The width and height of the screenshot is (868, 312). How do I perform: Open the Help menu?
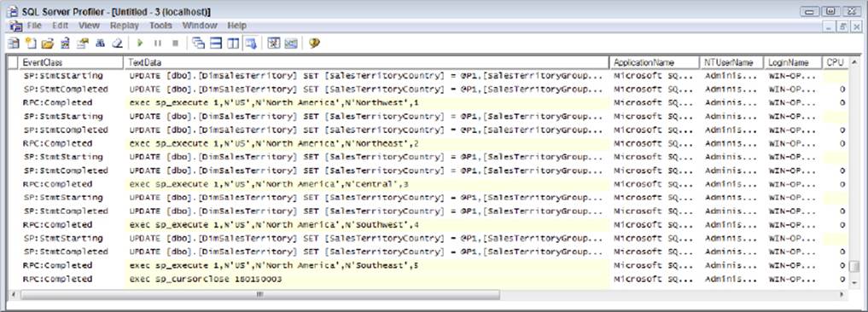point(237,26)
